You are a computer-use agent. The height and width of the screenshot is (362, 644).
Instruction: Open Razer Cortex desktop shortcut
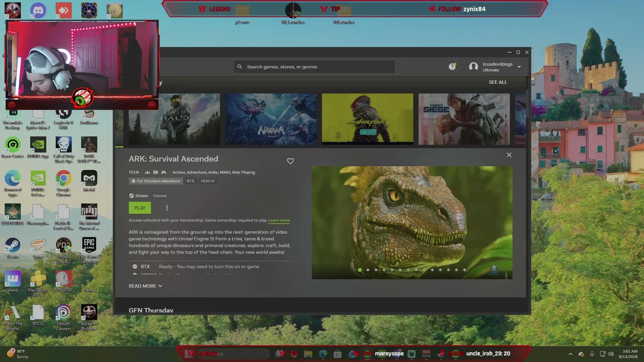(x=13, y=148)
